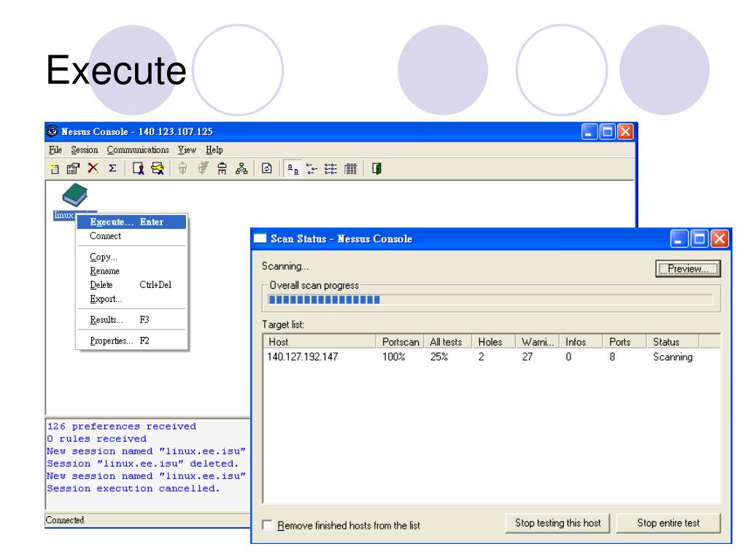Click the Ports column header
This screenshot has height=560, width=747.
[x=625, y=341]
